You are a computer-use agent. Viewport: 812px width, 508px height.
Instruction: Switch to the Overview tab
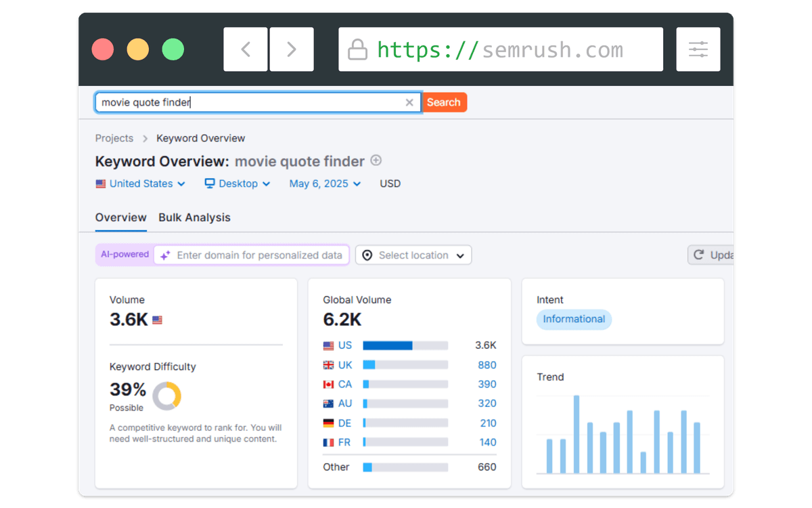(120, 217)
